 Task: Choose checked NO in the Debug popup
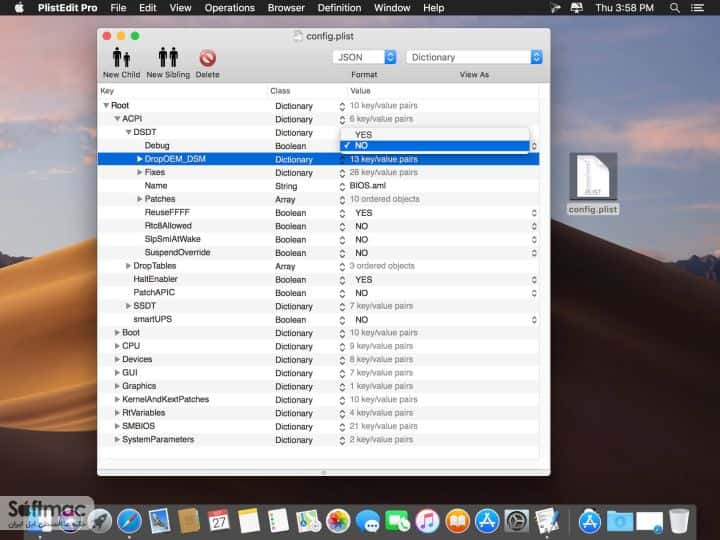435,146
